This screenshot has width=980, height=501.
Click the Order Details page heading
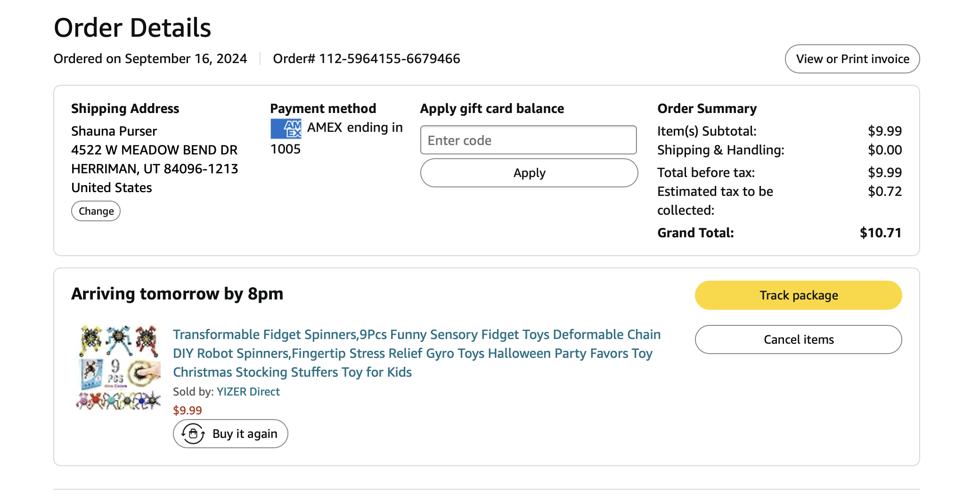(x=132, y=28)
